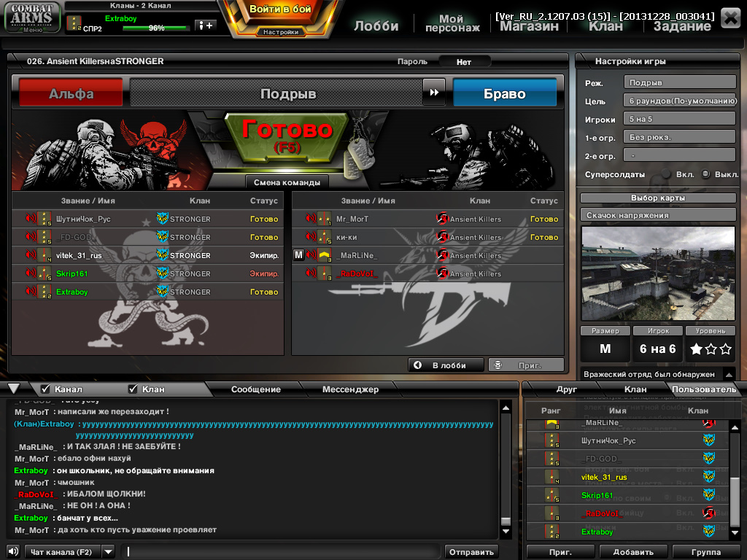Open Мой персонаж tab
The width and height of the screenshot is (747, 560).
(x=452, y=23)
